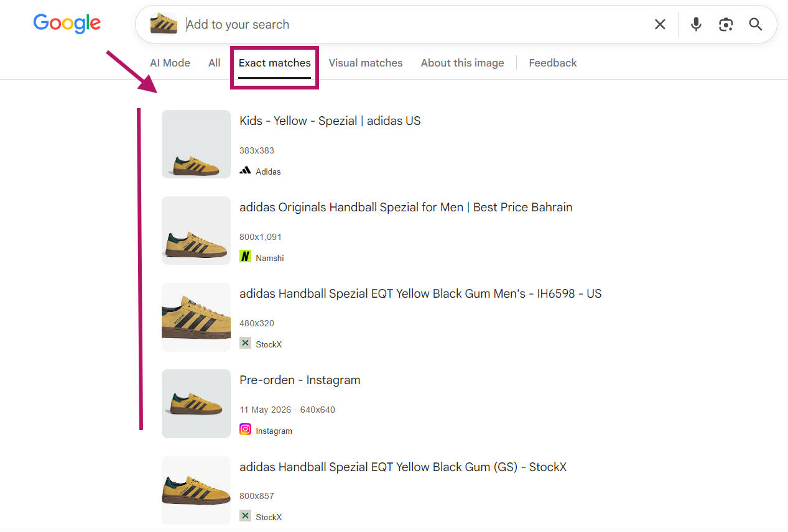This screenshot has height=532, width=788.
Task: Open the Visual matches tab
Action: [x=366, y=63]
